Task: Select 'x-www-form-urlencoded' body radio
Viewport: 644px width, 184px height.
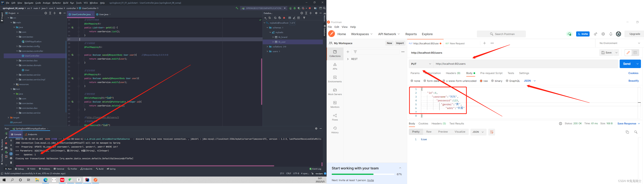Action: point(444,81)
